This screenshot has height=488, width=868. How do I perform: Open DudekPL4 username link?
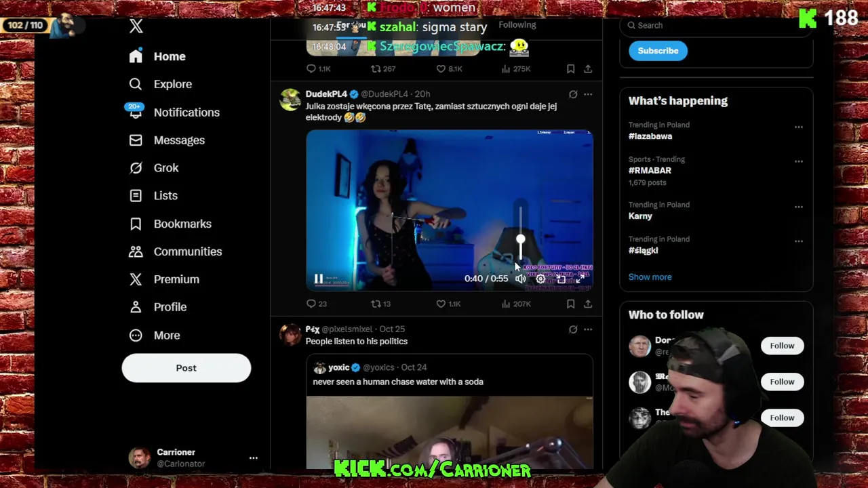click(326, 94)
